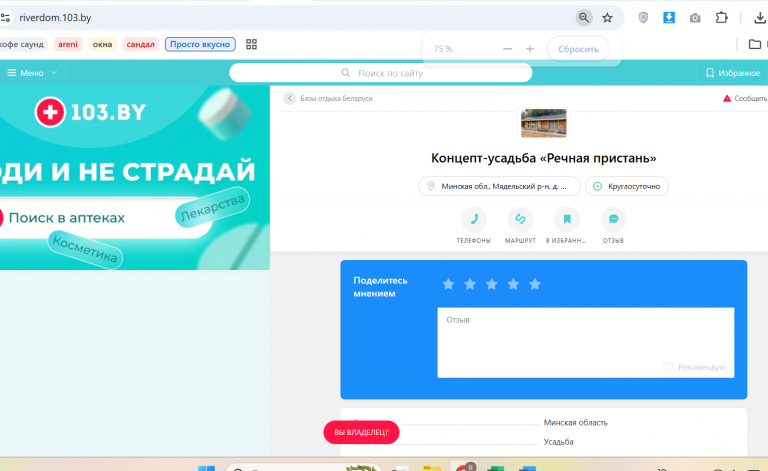Open the Меню dropdown
The image size is (768, 471).
point(32,73)
